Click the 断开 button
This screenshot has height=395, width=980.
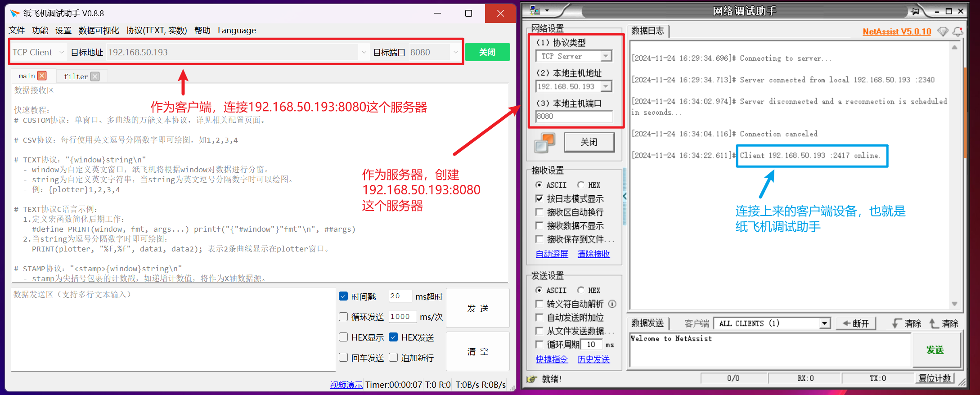click(855, 323)
